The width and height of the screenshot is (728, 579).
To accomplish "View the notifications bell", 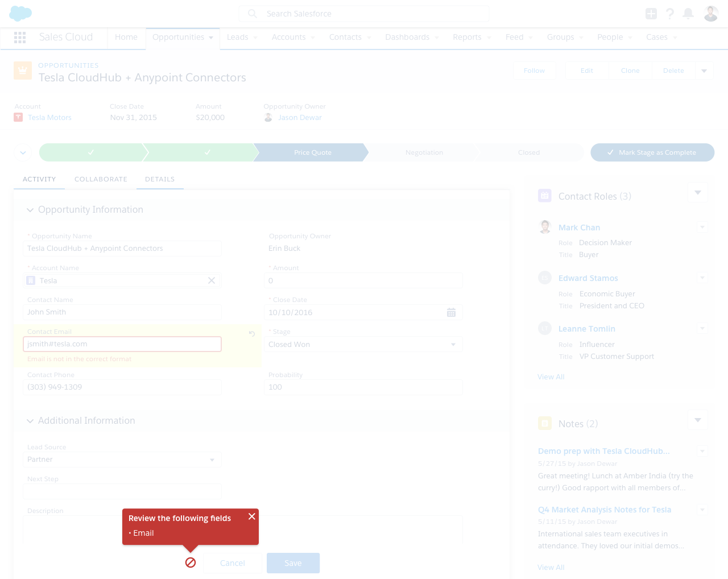I will coord(688,14).
